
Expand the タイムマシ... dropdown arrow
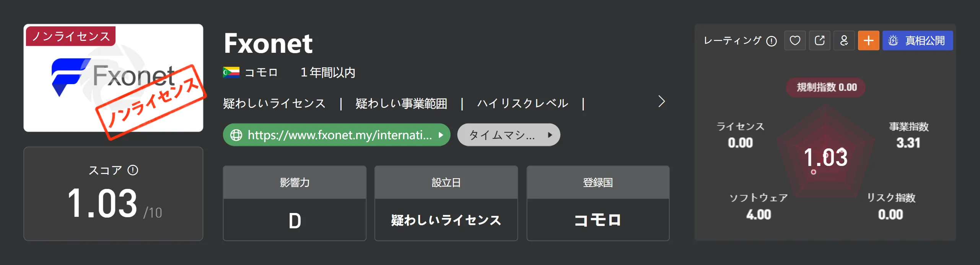[x=550, y=135]
